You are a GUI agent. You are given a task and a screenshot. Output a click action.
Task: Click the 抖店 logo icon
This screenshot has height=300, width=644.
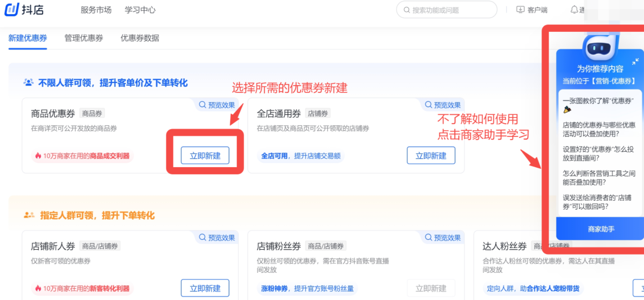coord(11,9)
